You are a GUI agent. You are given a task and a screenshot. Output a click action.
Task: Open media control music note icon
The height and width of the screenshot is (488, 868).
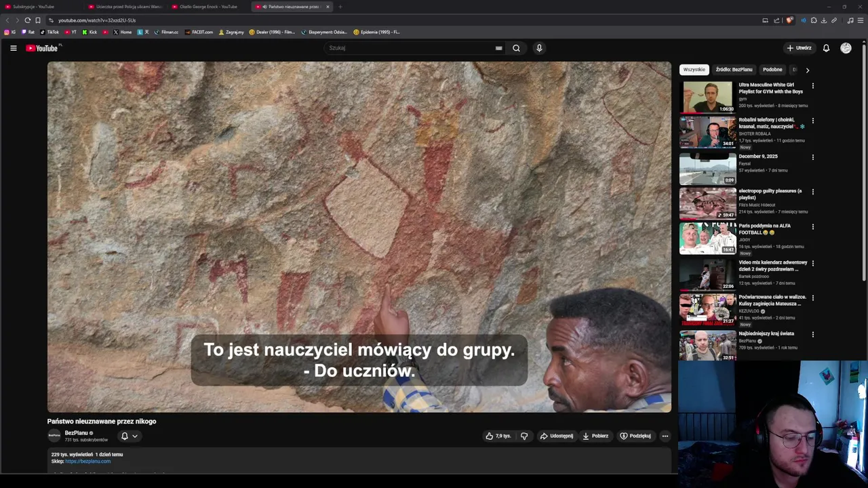click(x=850, y=20)
